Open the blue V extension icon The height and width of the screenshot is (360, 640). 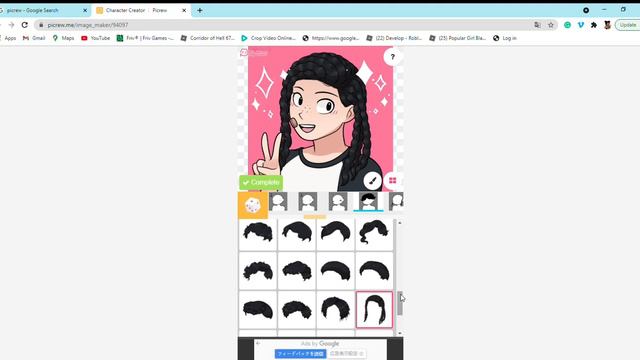coord(581,25)
